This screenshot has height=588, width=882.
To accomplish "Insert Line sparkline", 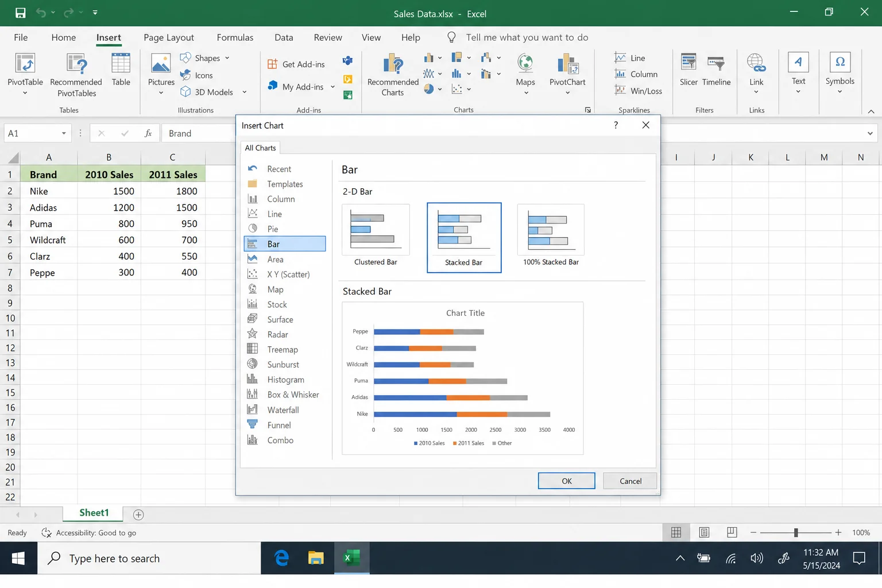I will [x=630, y=58].
